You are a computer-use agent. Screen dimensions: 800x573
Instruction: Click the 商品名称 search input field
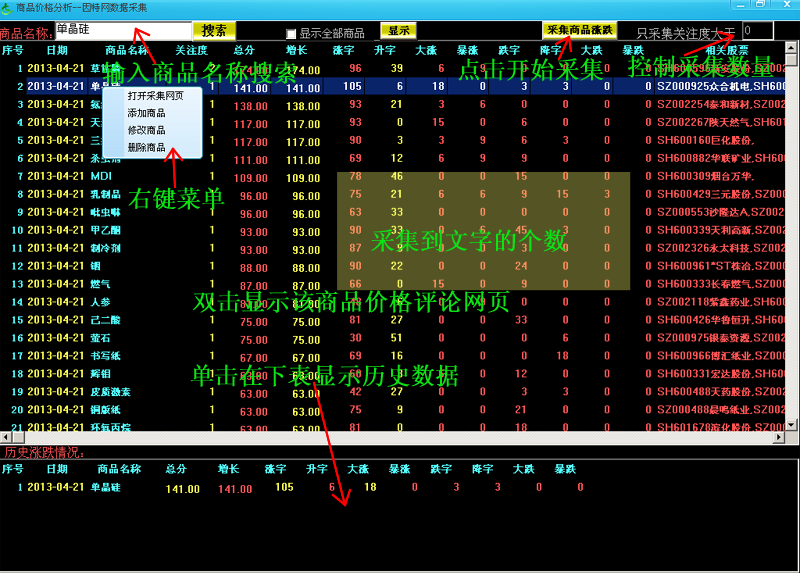pos(123,30)
